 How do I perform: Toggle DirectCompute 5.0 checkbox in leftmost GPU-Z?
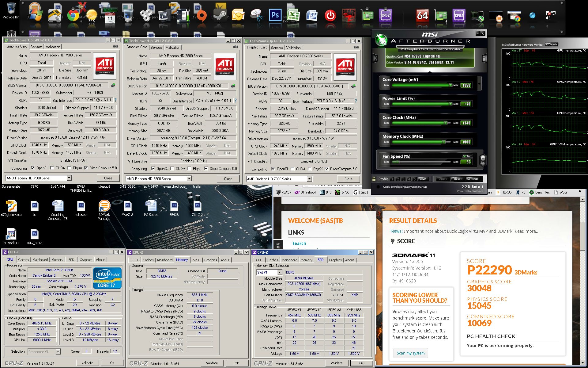86,168
